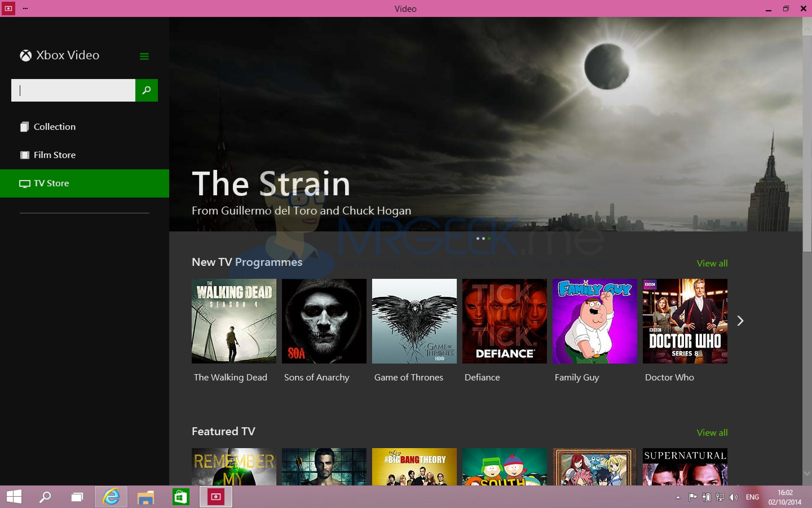Click 'The Walking Dead' title text
Viewport: 812px width, 508px height.
[231, 378]
